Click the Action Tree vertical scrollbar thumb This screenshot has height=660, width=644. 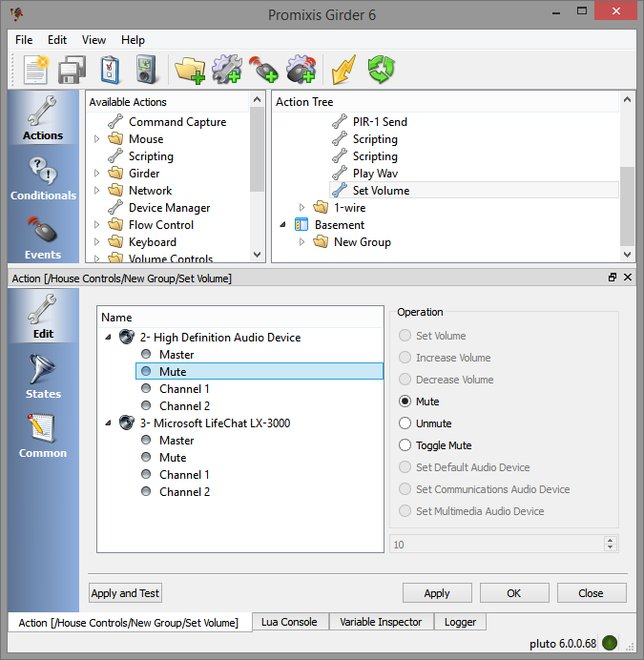click(627, 206)
